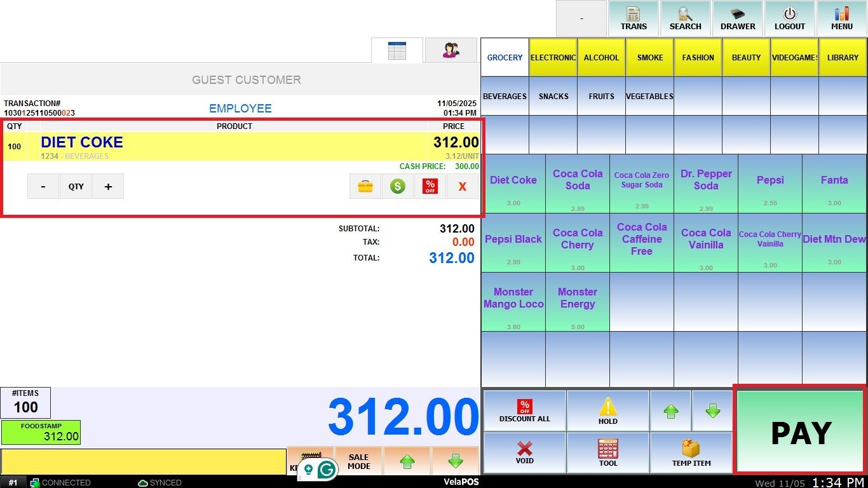
Task: Remove Diet Coke with red X
Action: click(463, 187)
